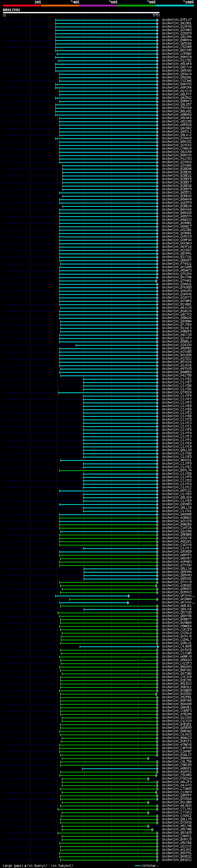197x868 pixels.
Task: Select hit label UniRef100_A5CAF8
Action: pyautogui.click(x=177, y=64)
